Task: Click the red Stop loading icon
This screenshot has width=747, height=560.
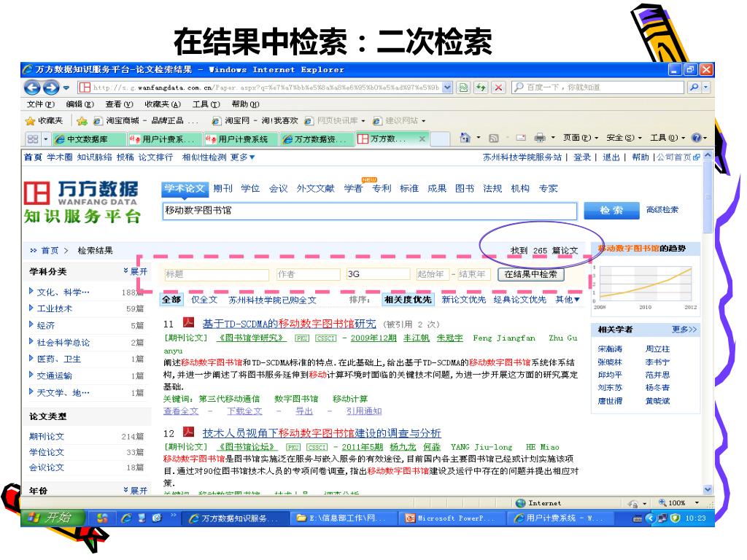Action: point(498,87)
